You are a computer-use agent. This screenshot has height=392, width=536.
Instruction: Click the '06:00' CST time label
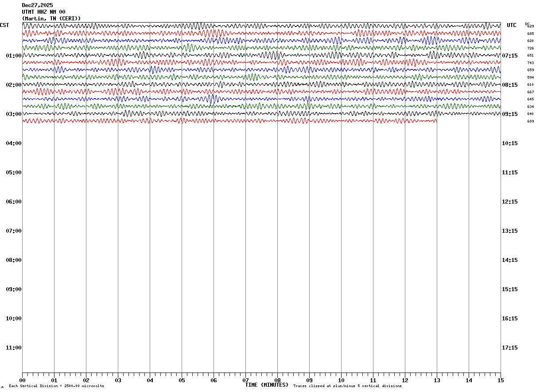14,202
